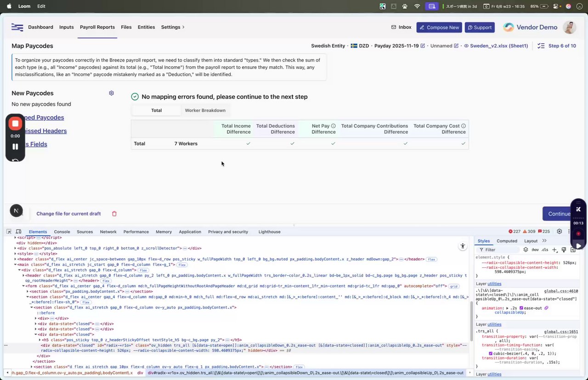View the Sweden_v2.xlsx (Sheet1) file

point(496,46)
